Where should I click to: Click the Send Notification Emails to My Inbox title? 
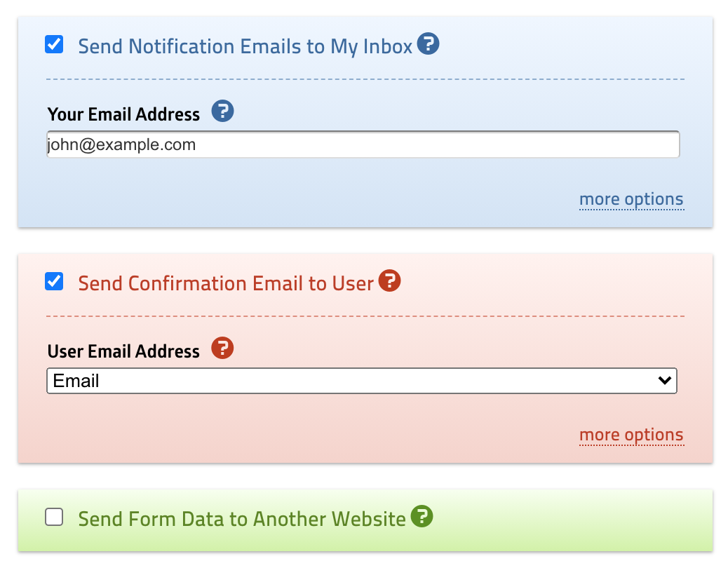(x=245, y=47)
